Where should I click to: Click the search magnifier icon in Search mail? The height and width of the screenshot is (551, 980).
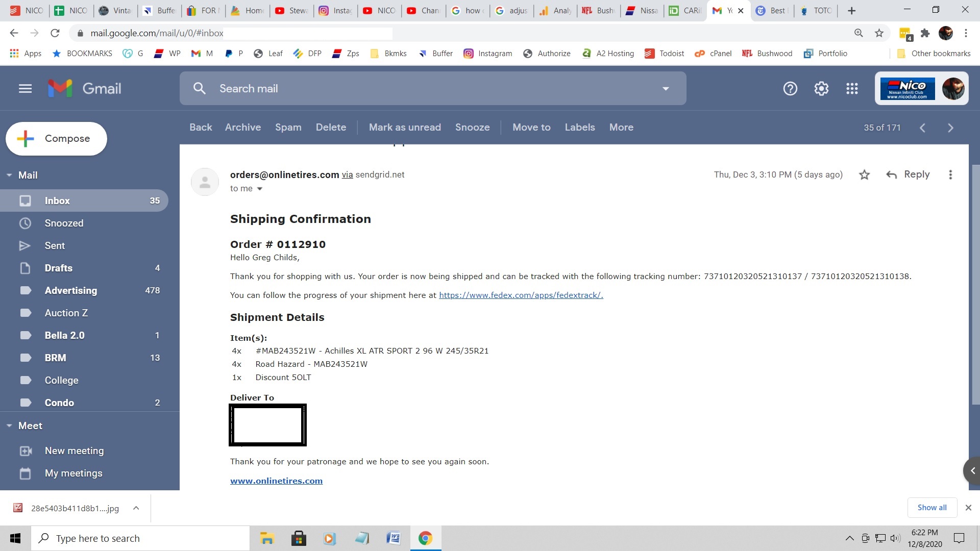coord(200,89)
